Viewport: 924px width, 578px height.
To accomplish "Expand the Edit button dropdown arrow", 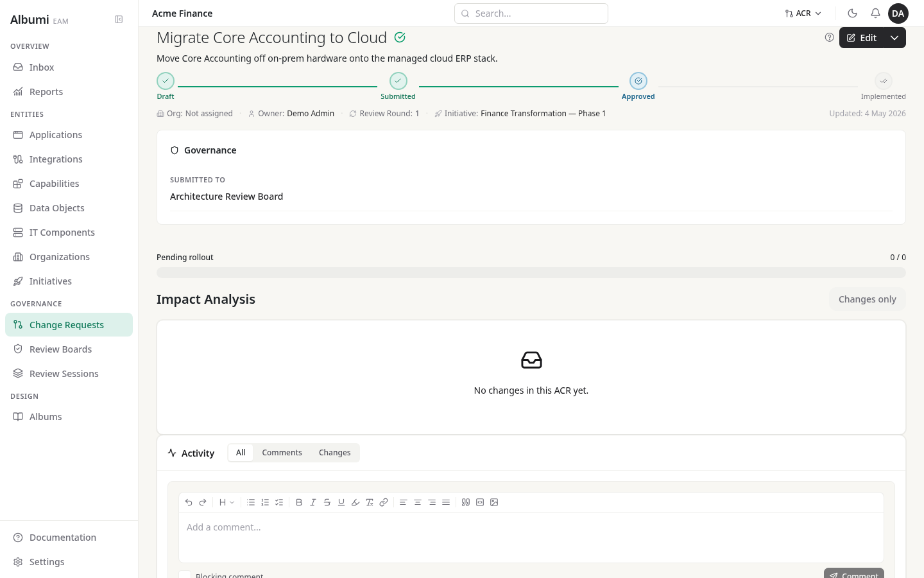I will click(x=894, y=38).
